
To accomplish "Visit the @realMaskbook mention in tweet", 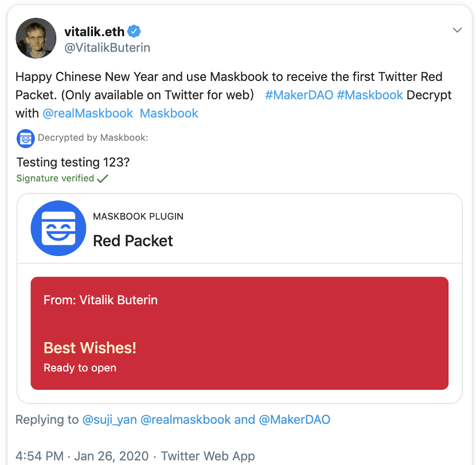I will [88, 113].
